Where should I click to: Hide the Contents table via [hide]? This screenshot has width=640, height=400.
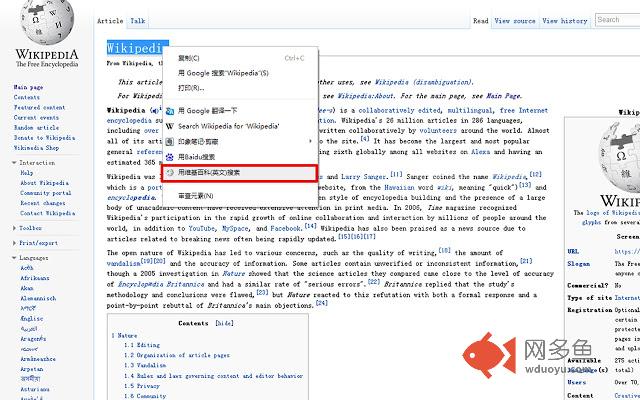coord(224,323)
